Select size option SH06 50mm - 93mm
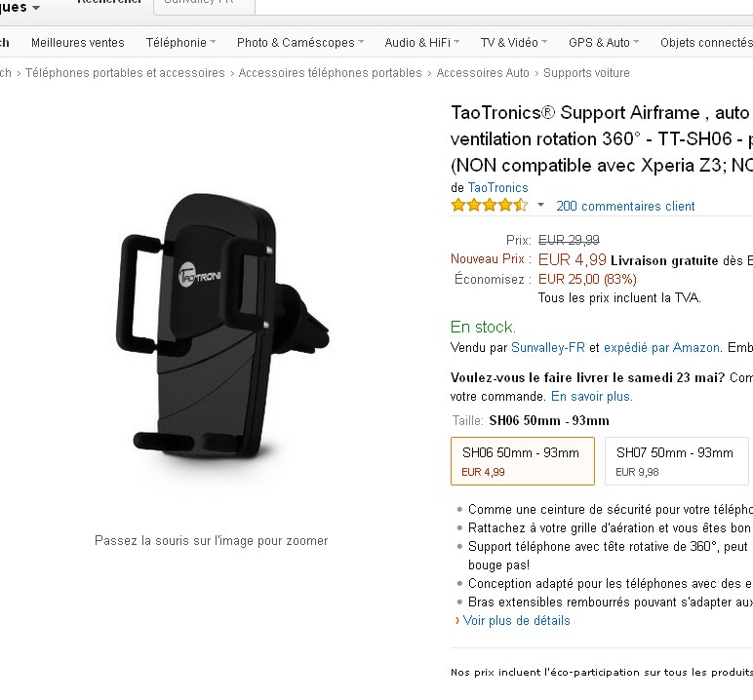This screenshot has height=700, width=753. click(523, 461)
